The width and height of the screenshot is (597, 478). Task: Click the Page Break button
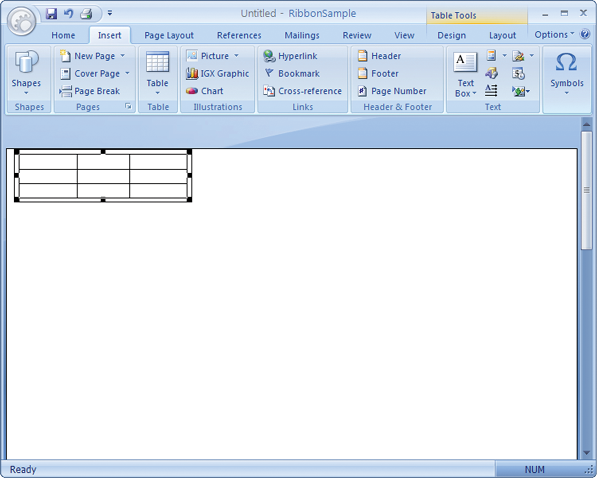point(90,91)
